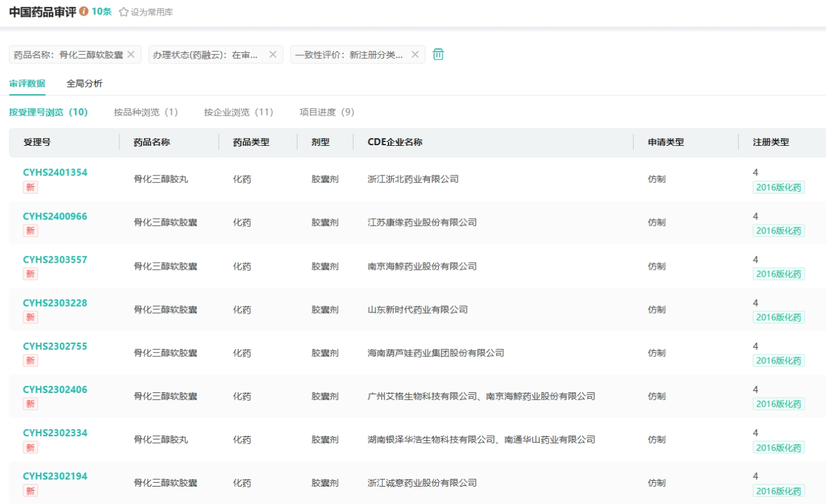826x504 pixels.
Task: Click 山东新时代药业有限公司 company cell
Action: (x=418, y=310)
